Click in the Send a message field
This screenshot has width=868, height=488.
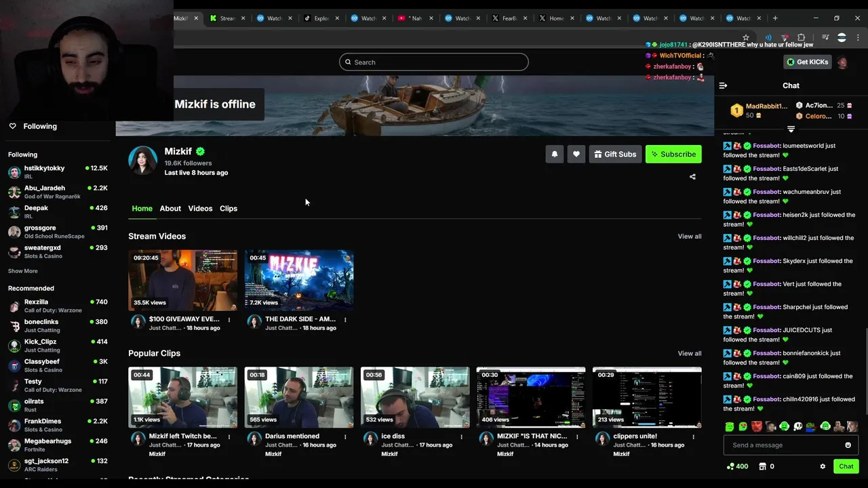784,445
